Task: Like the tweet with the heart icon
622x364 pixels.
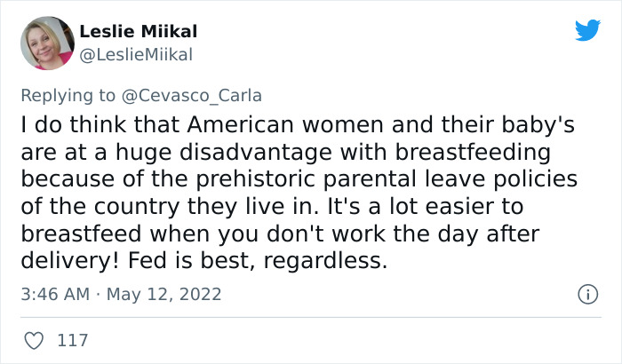Action: 36,340
